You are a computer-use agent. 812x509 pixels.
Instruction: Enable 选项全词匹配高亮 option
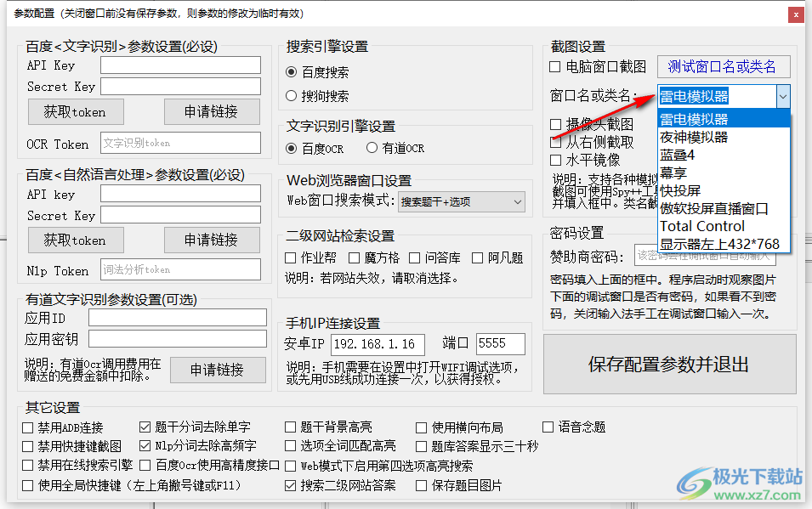[x=291, y=446]
